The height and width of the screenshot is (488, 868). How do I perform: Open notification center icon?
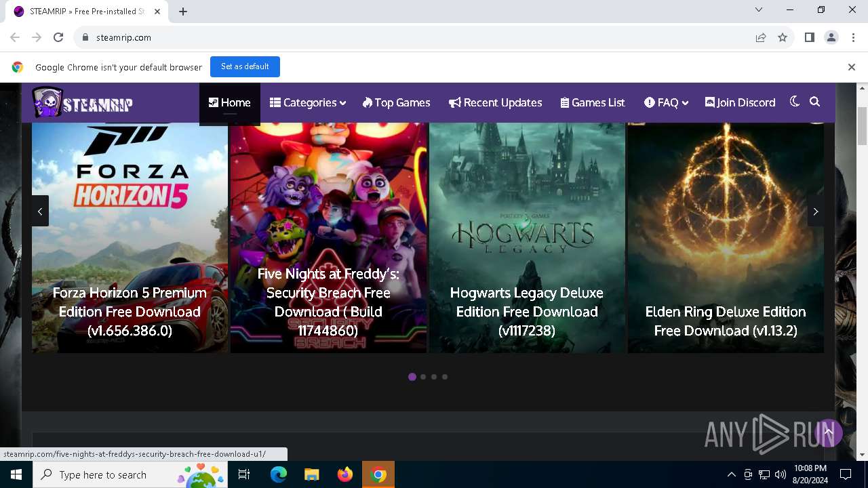pos(846,474)
